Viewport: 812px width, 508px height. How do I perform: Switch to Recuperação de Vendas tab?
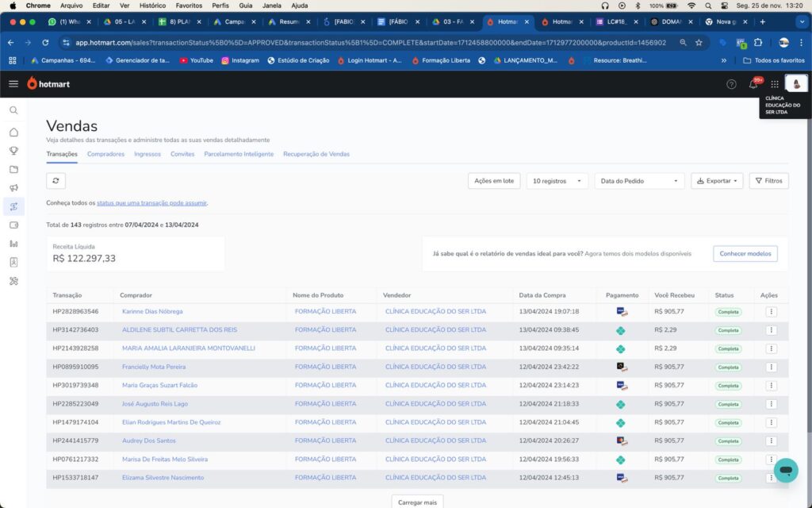(x=316, y=154)
